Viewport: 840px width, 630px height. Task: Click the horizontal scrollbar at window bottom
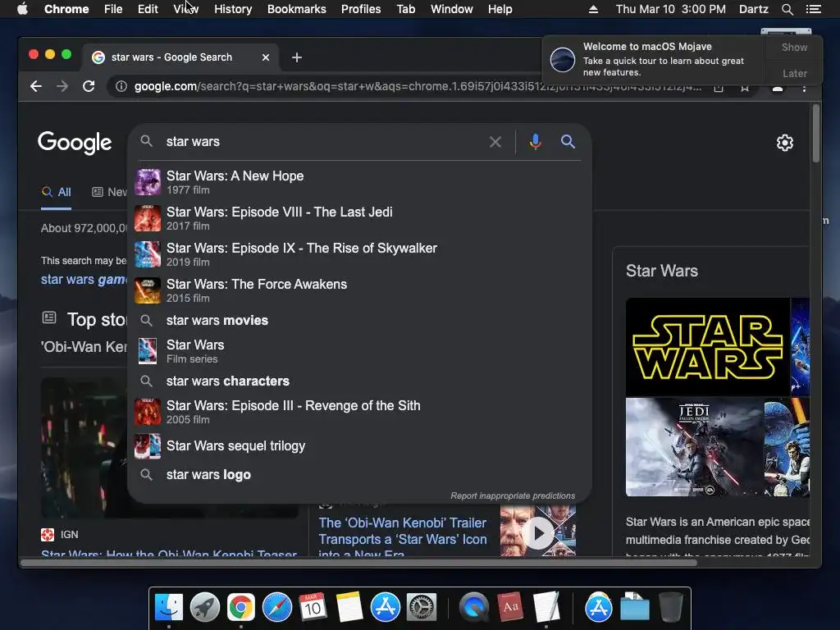pyautogui.click(x=359, y=563)
